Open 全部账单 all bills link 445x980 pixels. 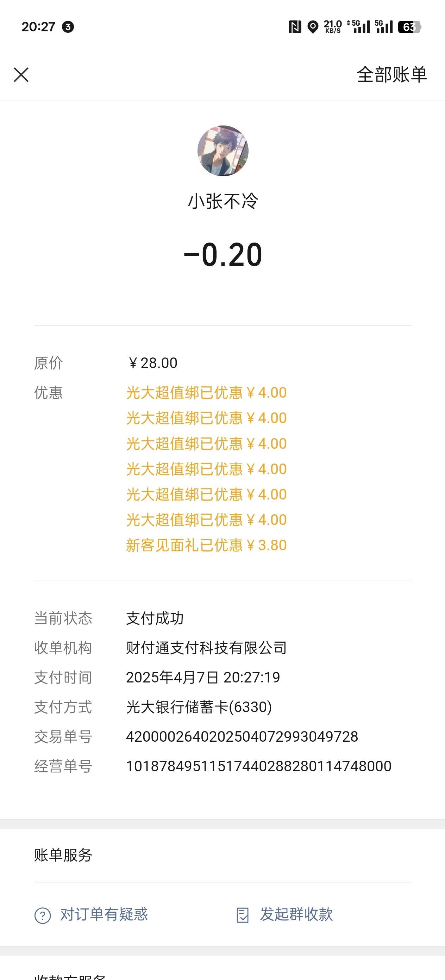coord(392,75)
